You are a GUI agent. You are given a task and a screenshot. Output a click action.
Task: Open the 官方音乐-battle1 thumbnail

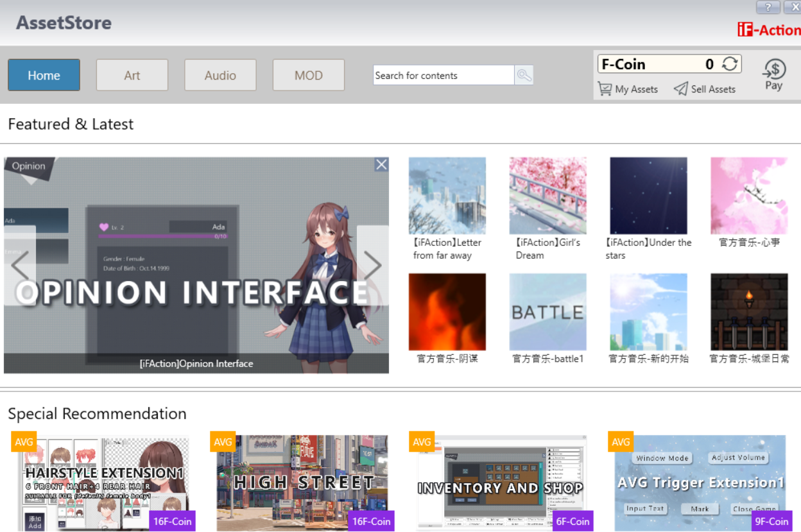point(548,312)
